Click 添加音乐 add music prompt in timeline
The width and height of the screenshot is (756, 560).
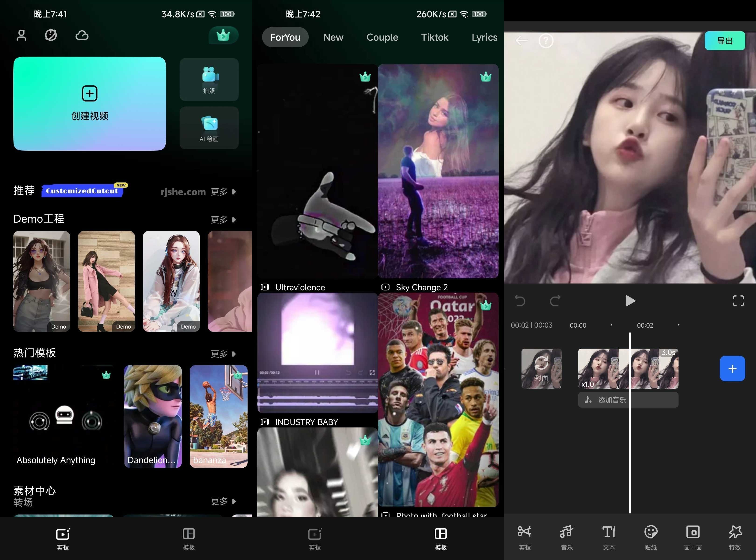coord(626,400)
